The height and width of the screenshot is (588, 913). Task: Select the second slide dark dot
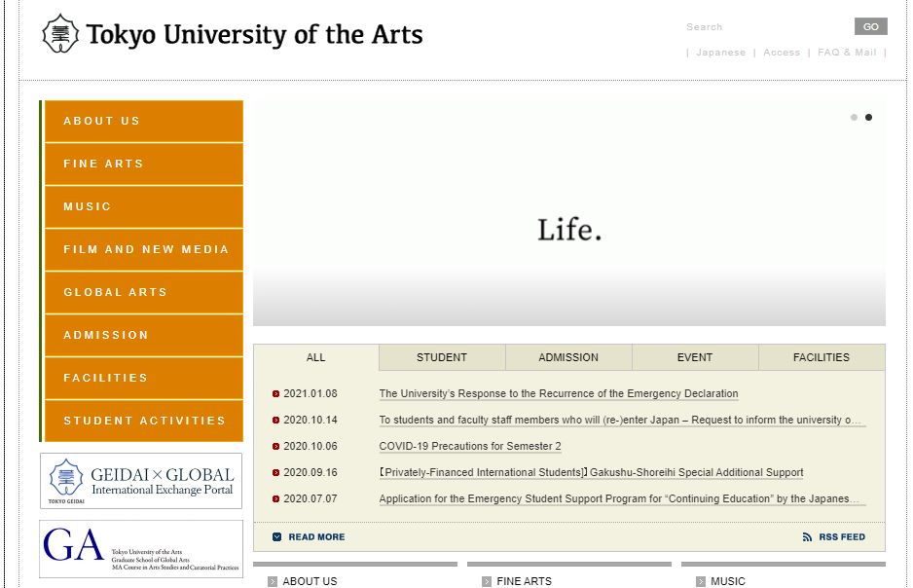click(868, 117)
